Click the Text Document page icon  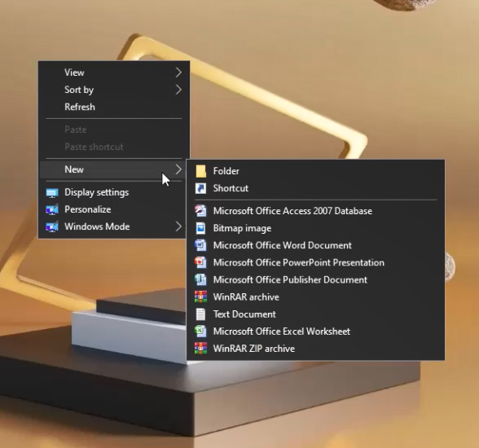(x=200, y=314)
